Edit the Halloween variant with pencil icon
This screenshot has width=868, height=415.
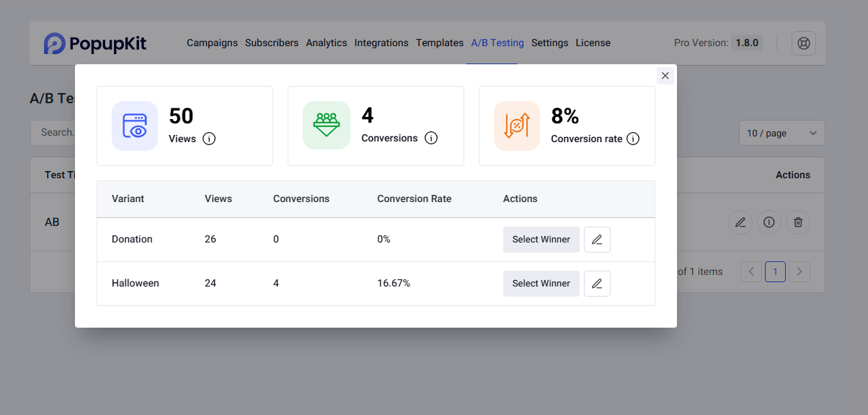tap(597, 284)
